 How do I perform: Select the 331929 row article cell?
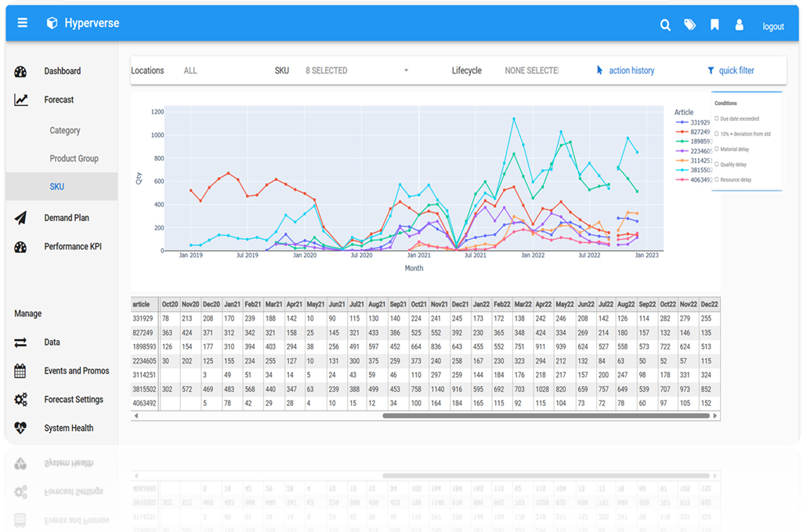(x=144, y=318)
